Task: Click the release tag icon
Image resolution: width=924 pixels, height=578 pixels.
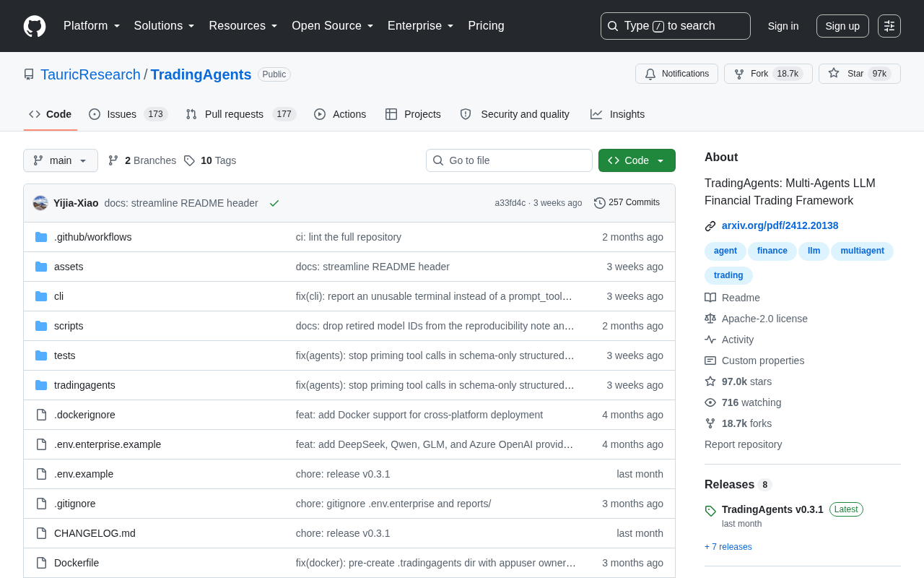Action: [710, 511]
